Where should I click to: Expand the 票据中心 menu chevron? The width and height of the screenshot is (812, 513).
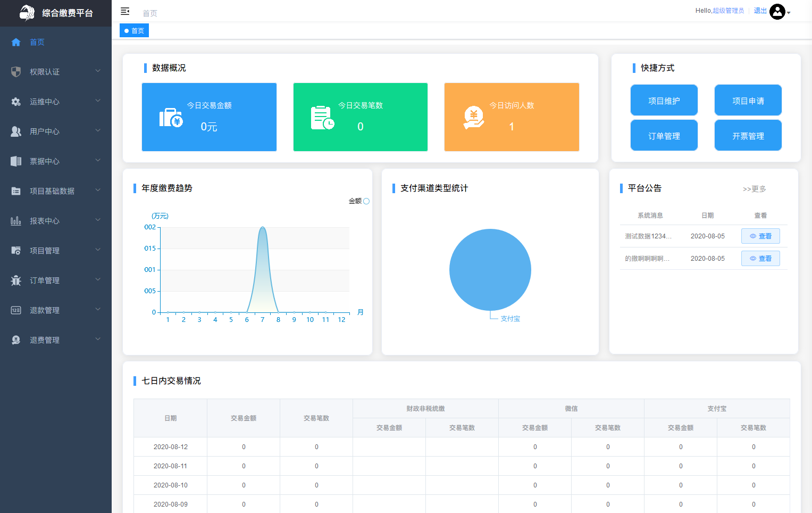click(98, 160)
